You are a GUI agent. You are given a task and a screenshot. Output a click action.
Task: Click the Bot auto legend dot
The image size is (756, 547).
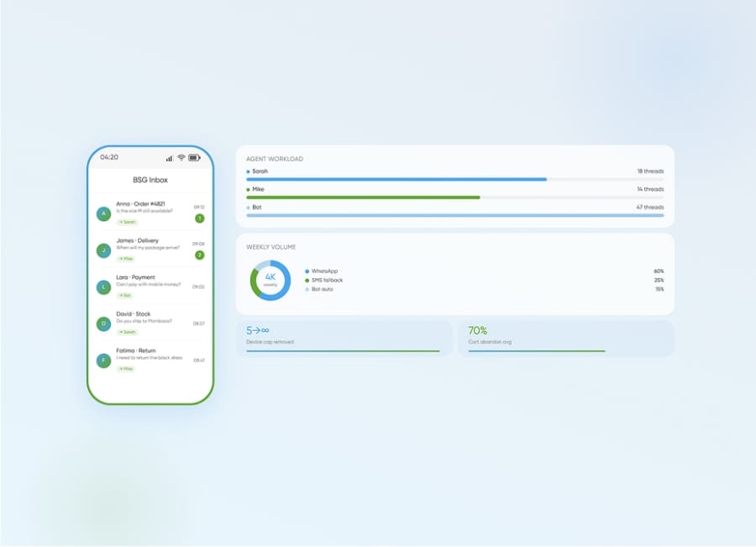pos(307,289)
